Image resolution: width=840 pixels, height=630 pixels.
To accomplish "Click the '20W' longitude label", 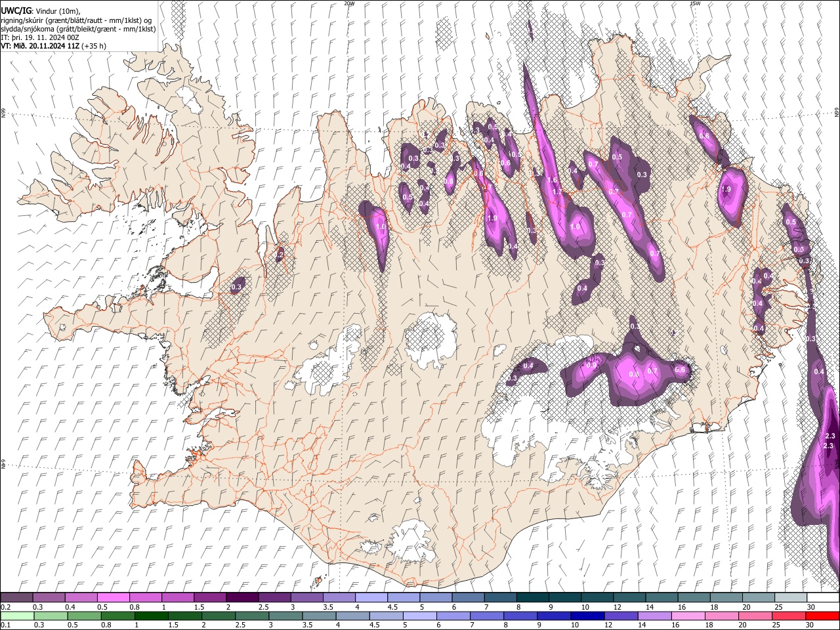I will click(x=350, y=3).
